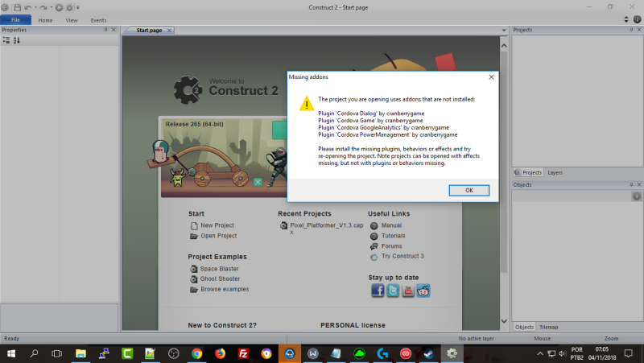Click the start page vertical scrollbar thumb

[x=504, y=163]
